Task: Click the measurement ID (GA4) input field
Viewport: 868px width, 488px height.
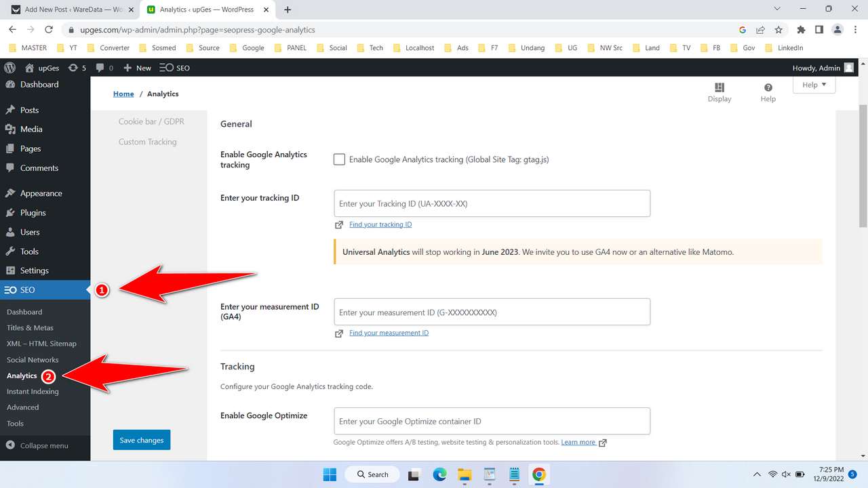Action: (492, 312)
